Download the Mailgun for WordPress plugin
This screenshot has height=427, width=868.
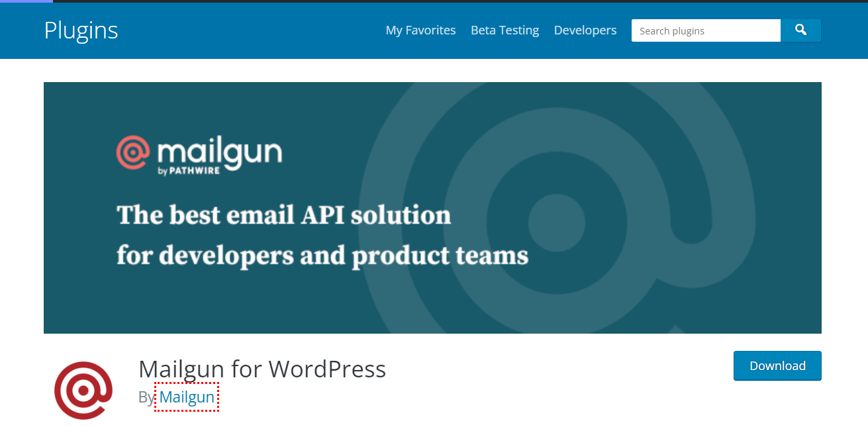(777, 366)
